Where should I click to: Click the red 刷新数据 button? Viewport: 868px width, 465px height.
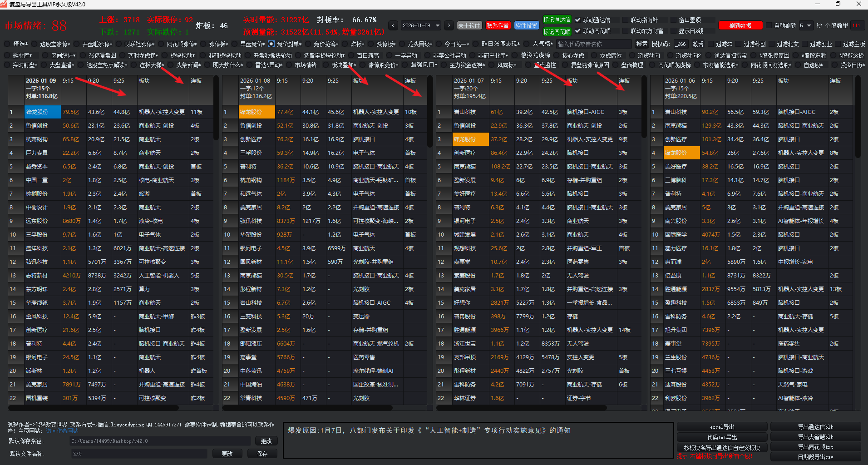pyautogui.click(x=740, y=25)
